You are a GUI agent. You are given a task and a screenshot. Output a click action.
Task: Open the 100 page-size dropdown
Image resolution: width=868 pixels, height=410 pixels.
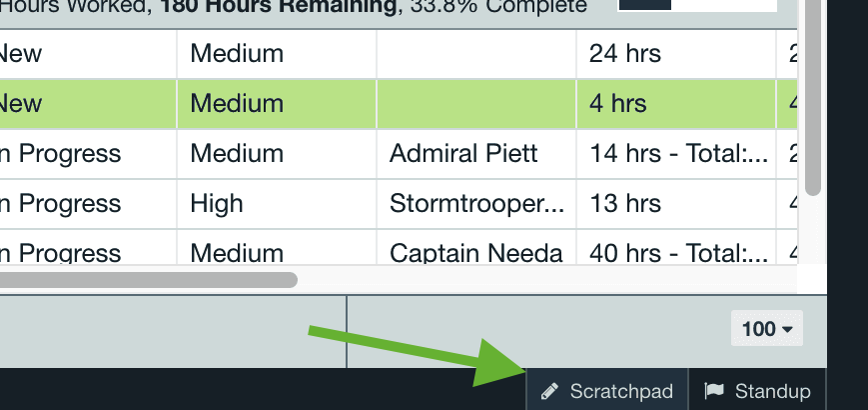767,329
